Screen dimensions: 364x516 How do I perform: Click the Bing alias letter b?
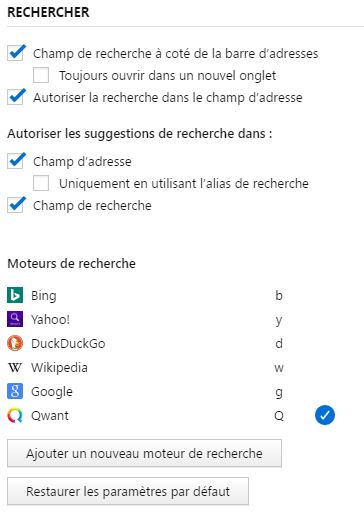279,295
